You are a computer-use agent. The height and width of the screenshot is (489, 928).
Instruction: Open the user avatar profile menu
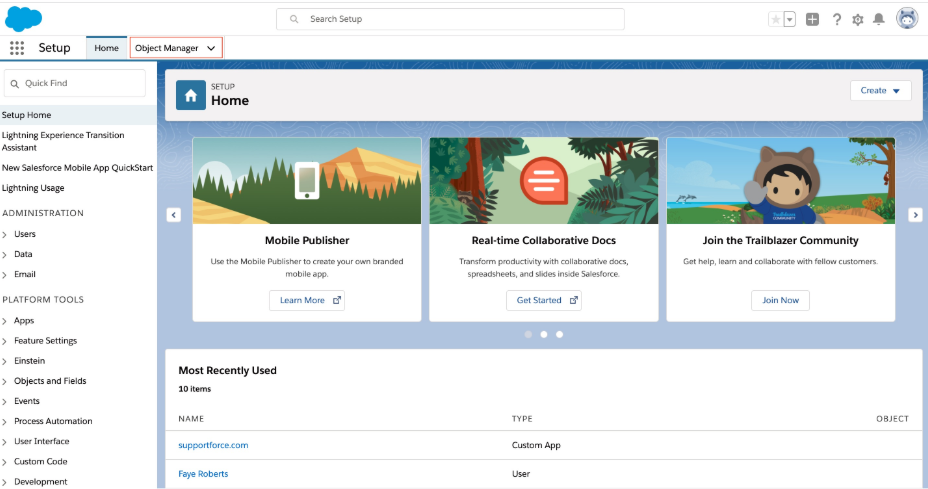(907, 19)
